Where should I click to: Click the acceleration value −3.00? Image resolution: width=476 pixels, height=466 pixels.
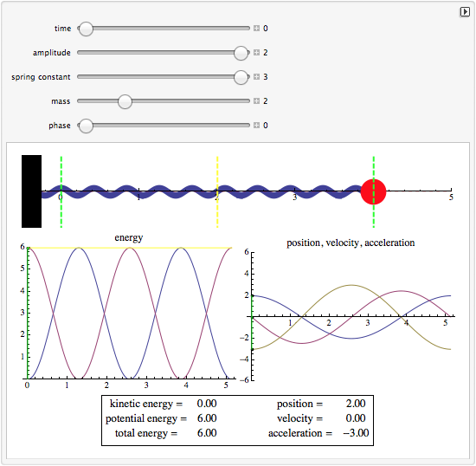pos(356,432)
